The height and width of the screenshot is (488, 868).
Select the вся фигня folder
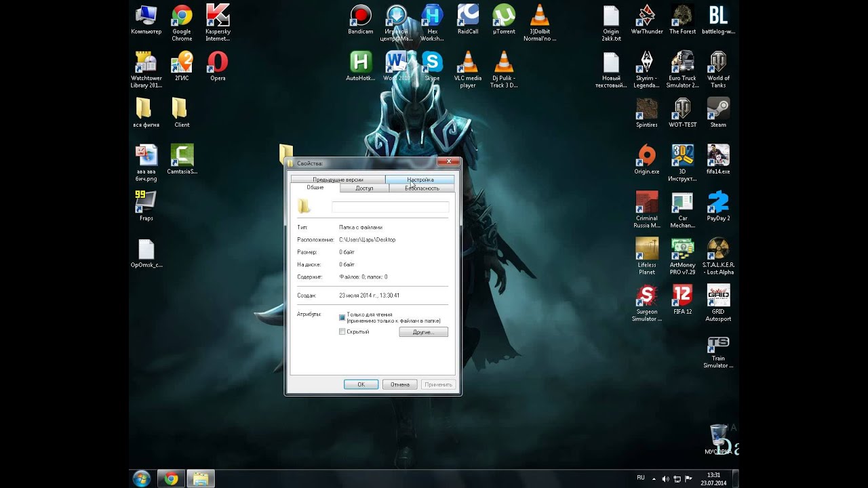pos(146,113)
